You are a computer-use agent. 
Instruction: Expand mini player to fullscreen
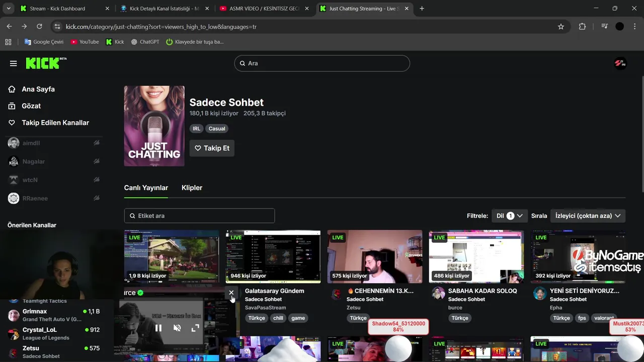tap(196, 328)
